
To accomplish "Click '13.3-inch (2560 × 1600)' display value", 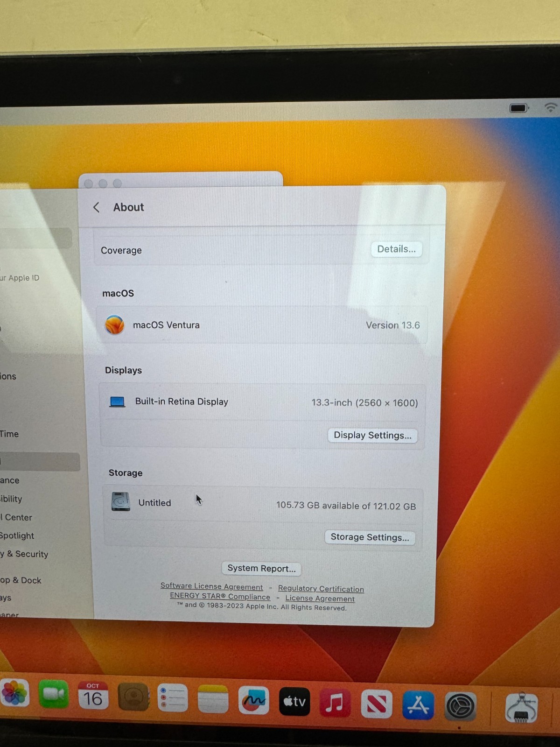I will point(365,403).
